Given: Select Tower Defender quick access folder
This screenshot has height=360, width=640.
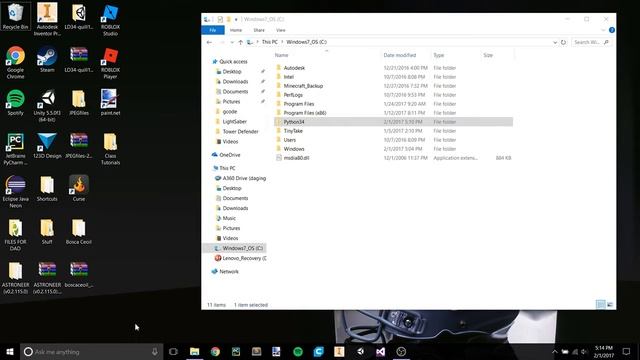Looking at the screenshot, I should point(240,131).
